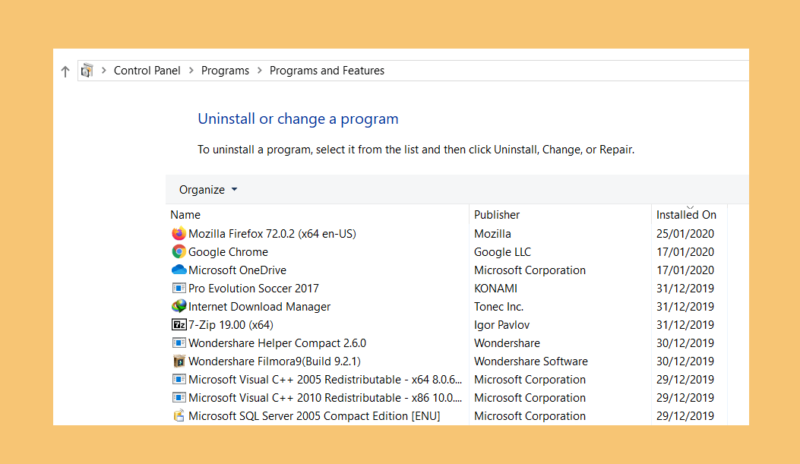The height and width of the screenshot is (464, 800).
Task: Expand the chevron after Control Panel
Action: tap(191, 70)
